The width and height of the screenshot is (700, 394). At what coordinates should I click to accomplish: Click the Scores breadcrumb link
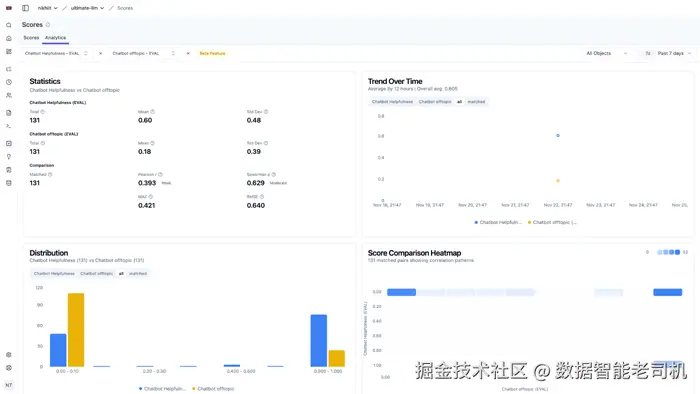[125, 8]
